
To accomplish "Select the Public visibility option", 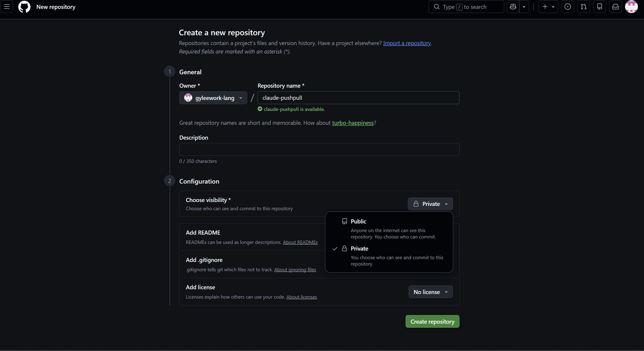I will 389,229.
